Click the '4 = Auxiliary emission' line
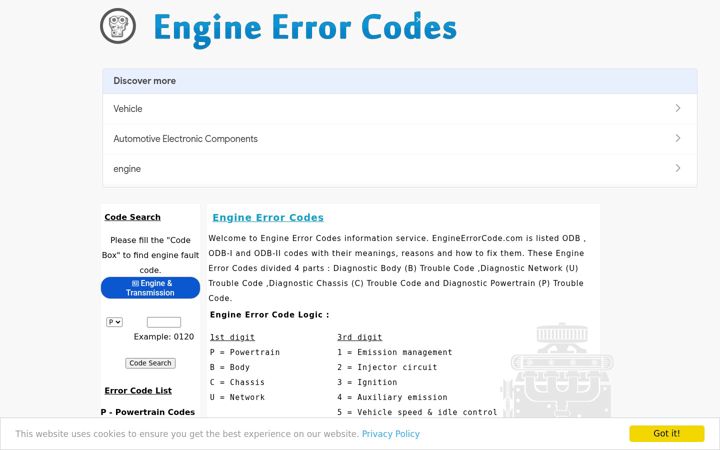 click(x=392, y=397)
